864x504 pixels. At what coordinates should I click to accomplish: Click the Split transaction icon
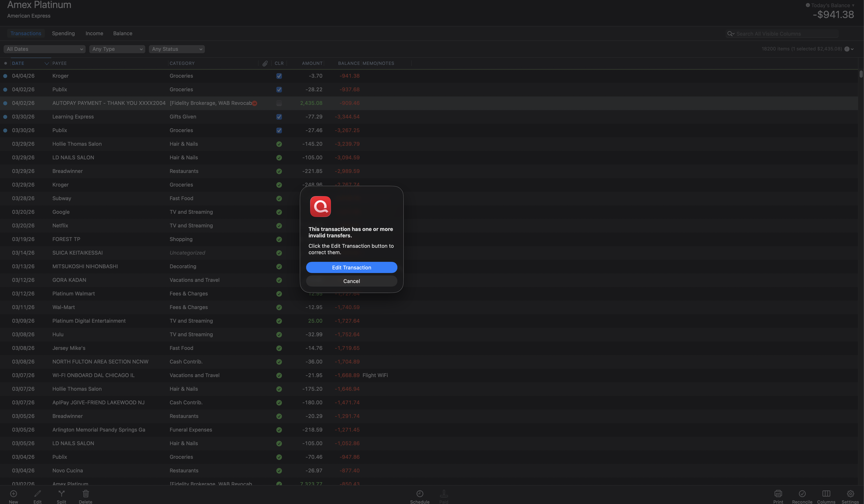[x=61, y=494]
